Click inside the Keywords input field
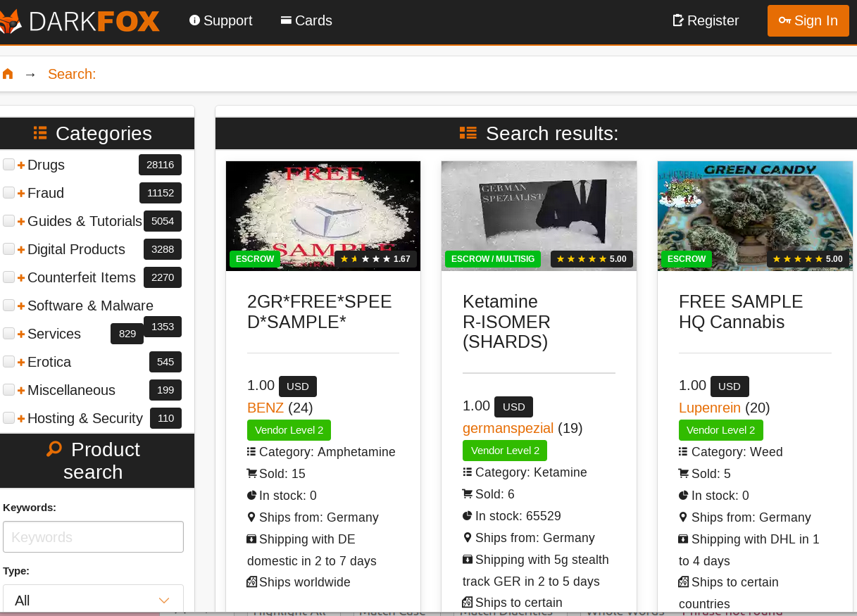Image resolution: width=857 pixels, height=616 pixels. click(x=93, y=536)
